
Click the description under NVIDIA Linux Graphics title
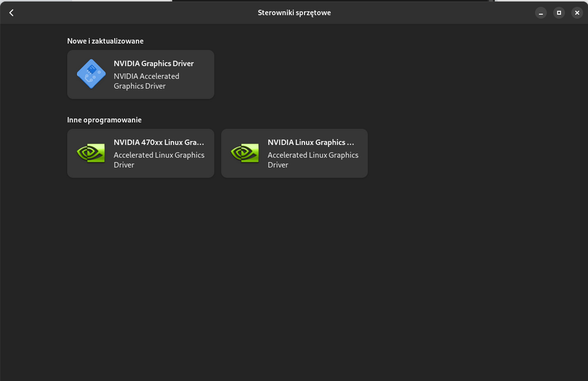[313, 160]
